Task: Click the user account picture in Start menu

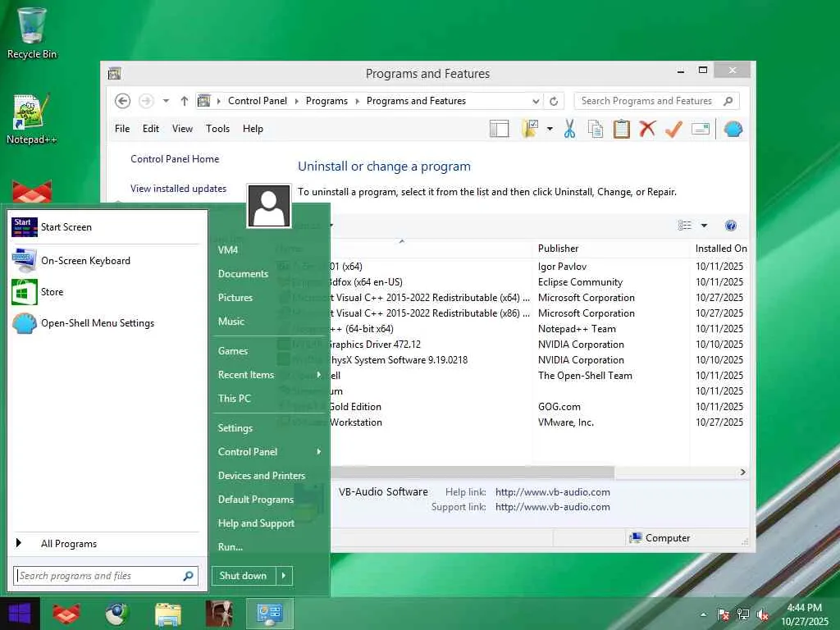Action: (269, 206)
